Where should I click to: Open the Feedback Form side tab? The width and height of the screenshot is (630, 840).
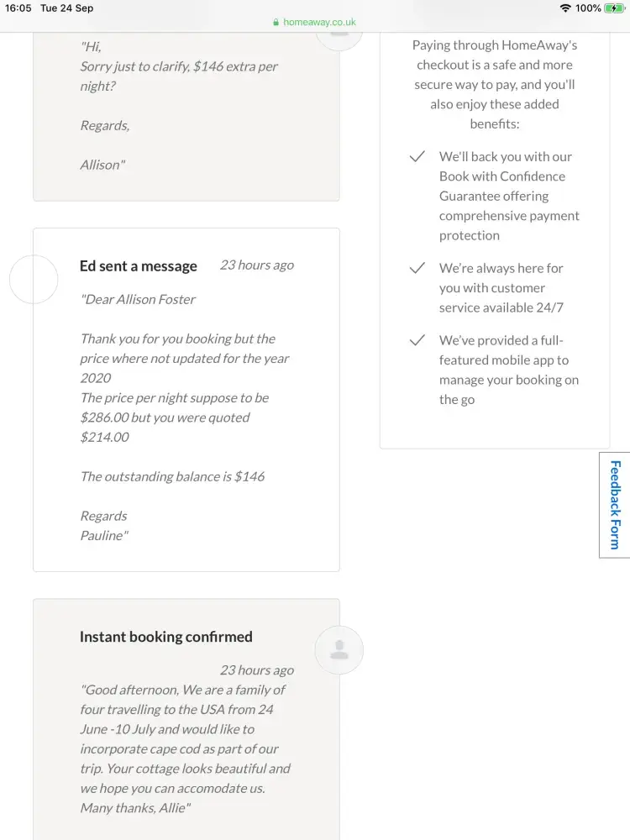point(615,504)
